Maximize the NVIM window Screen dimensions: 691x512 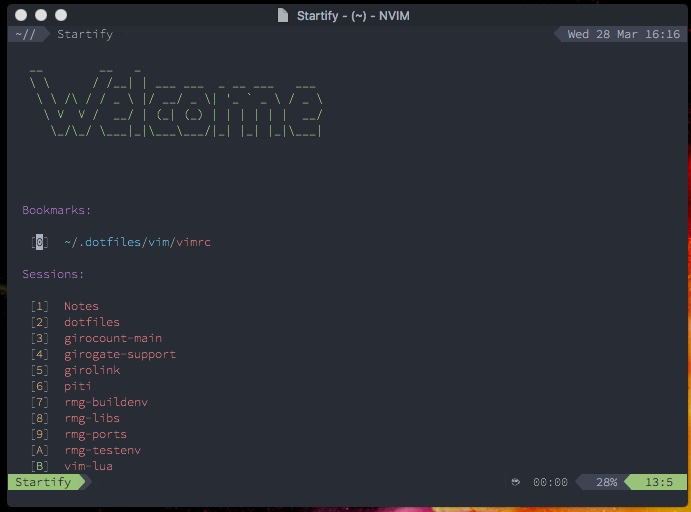pos(61,15)
